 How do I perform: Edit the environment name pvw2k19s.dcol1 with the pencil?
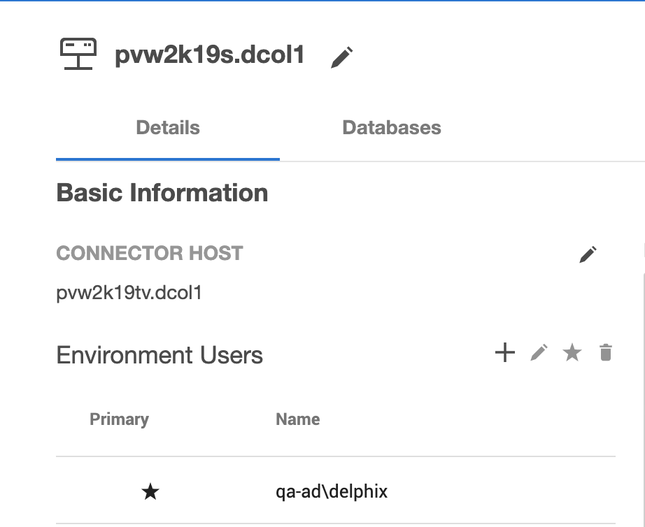(x=342, y=57)
